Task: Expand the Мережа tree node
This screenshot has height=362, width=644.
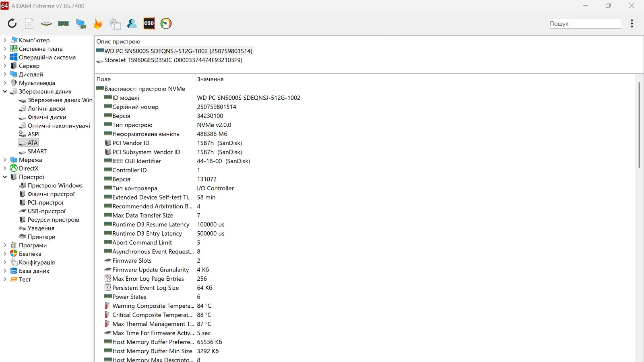Action: tap(5, 160)
